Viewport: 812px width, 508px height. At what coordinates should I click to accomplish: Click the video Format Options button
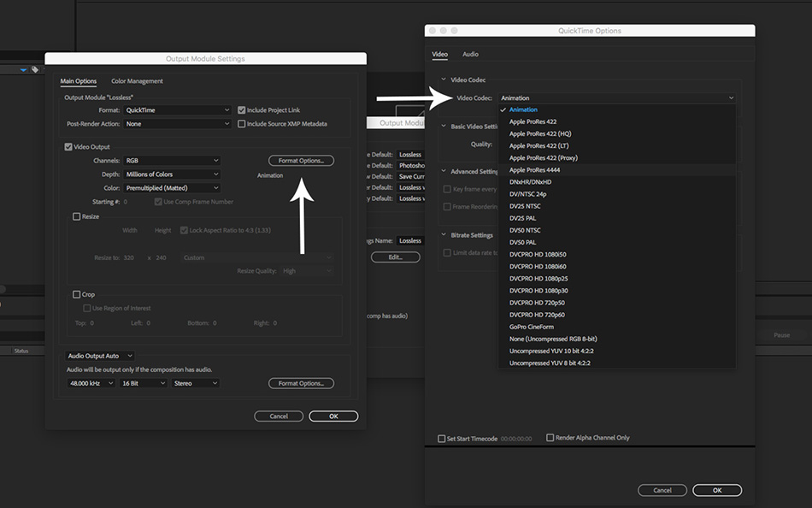pos(301,161)
